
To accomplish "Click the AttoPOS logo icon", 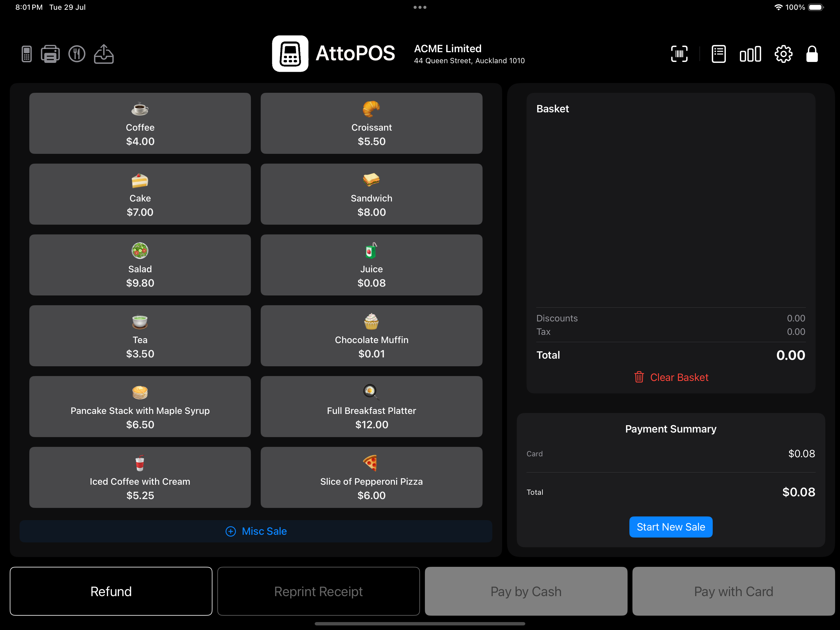I will pyautogui.click(x=290, y=53).
